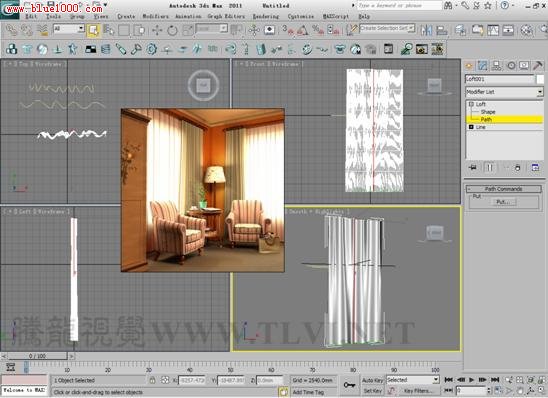Open the Layer Manager icon
The image size is (548, 398).
click(x=460, y=30)
